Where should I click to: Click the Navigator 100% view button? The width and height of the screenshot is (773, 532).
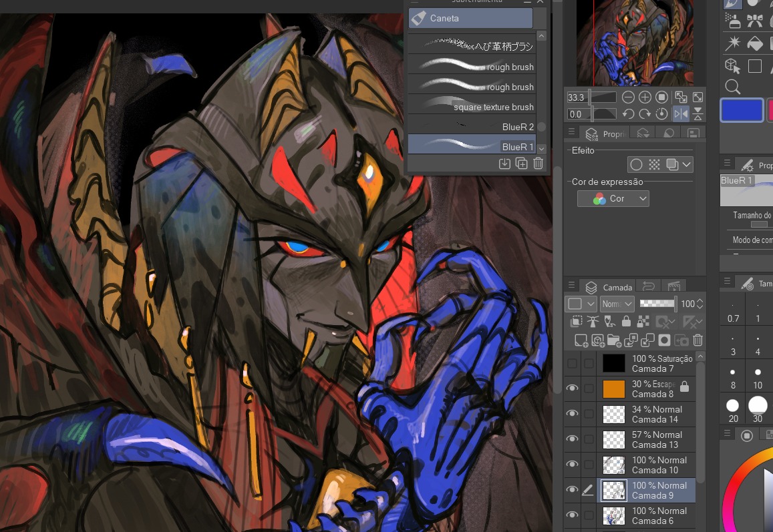662,97
